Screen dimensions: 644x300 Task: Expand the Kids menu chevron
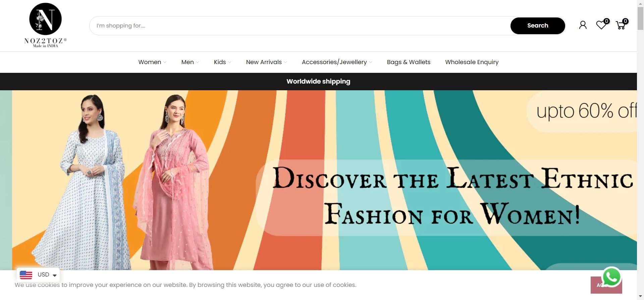point(230,62)
